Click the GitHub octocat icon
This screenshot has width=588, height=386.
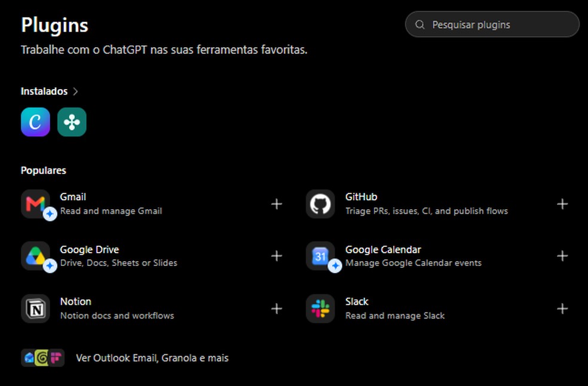(320, 204)
